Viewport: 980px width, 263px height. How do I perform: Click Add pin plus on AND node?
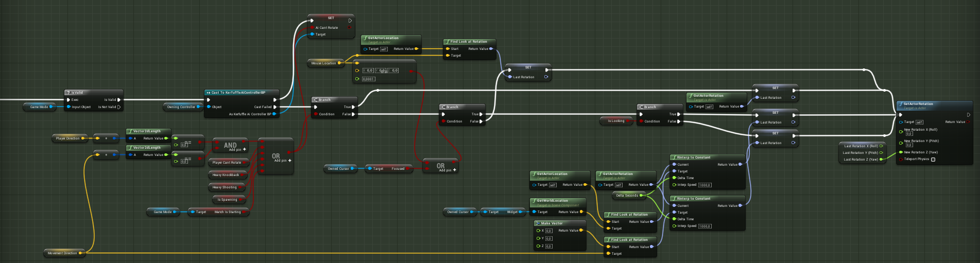[x=244, y=150]
